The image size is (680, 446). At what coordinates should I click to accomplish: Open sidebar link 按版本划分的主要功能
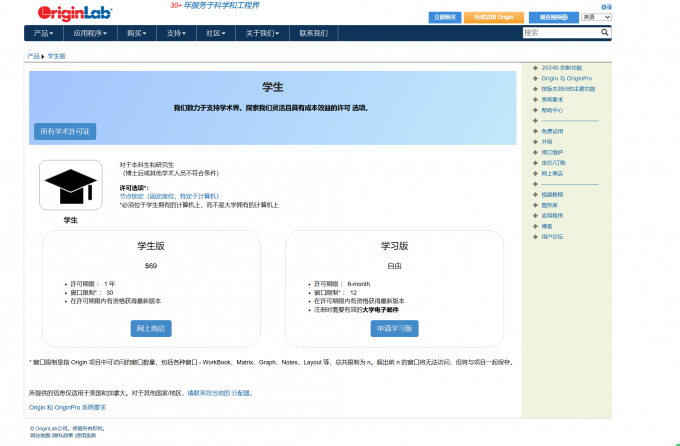(x=568, y=89)
